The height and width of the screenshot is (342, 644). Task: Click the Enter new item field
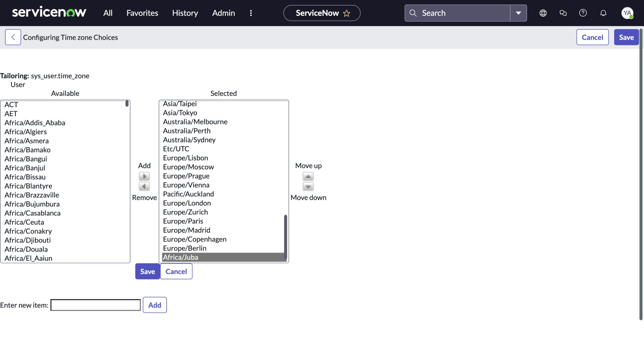coord(96,305)
